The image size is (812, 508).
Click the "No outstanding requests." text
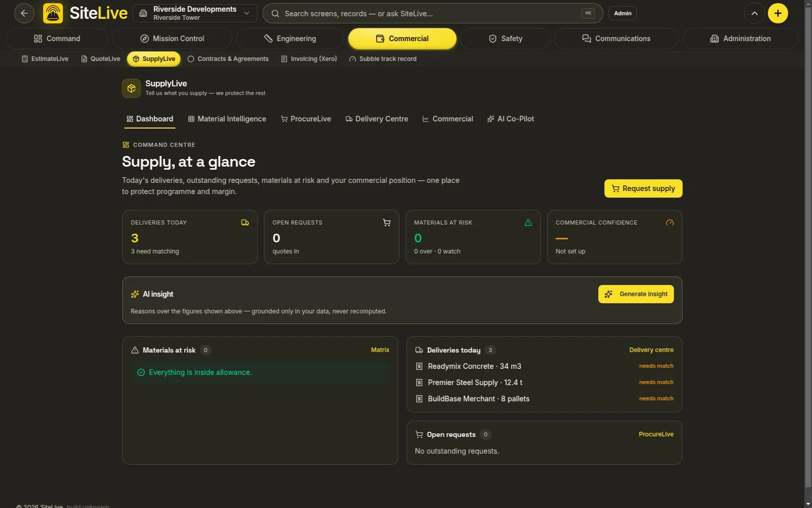click(457, 451)
